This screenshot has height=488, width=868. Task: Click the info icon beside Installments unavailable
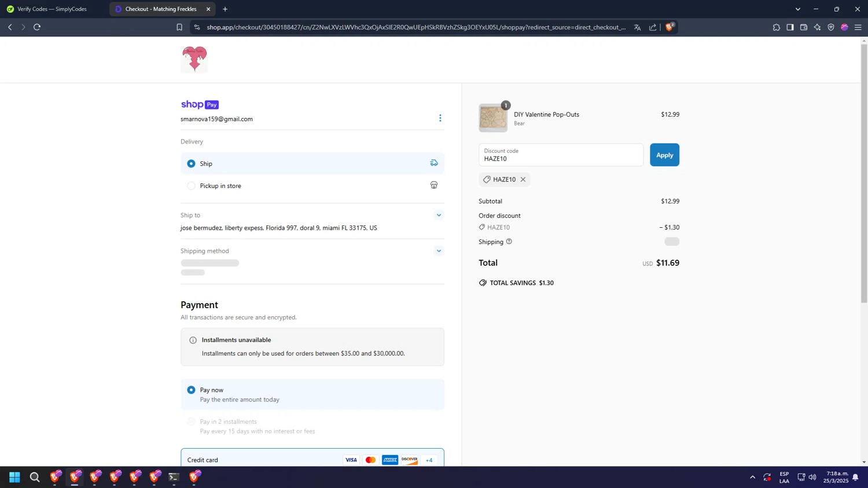pos(193,340)
